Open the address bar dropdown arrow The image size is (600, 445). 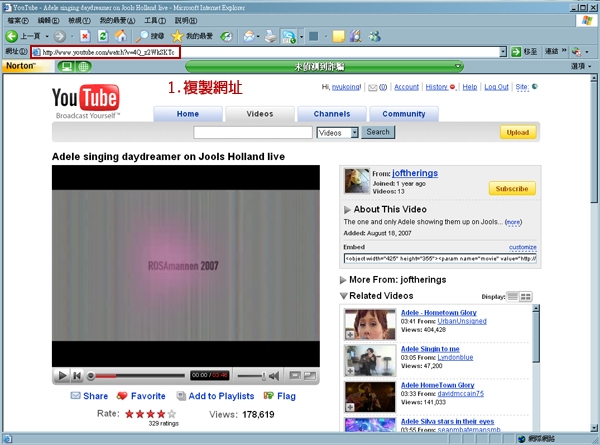[503, 52]
